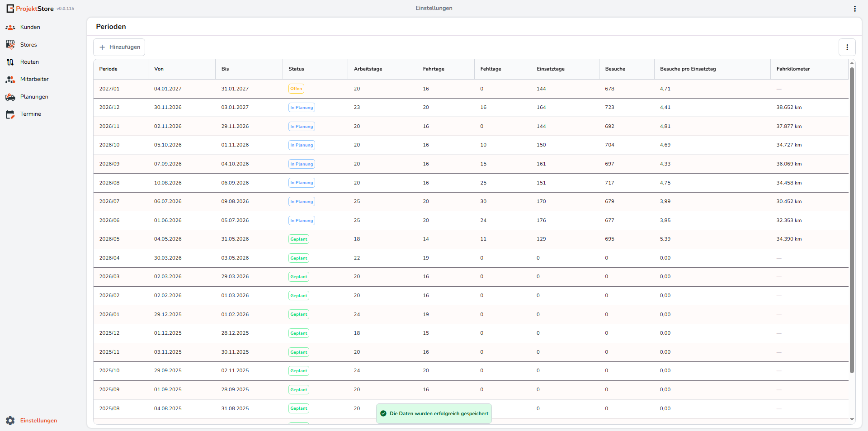Dismiss the green success notification
Screen dimensions: 868x431
pyautogui.click(x=434, y=413)
